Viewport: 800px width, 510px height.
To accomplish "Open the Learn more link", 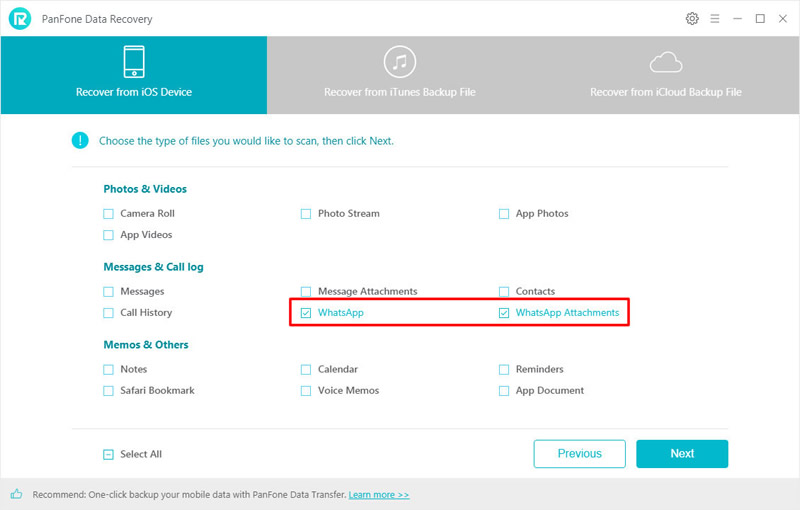I will click(x=379, y=495).
